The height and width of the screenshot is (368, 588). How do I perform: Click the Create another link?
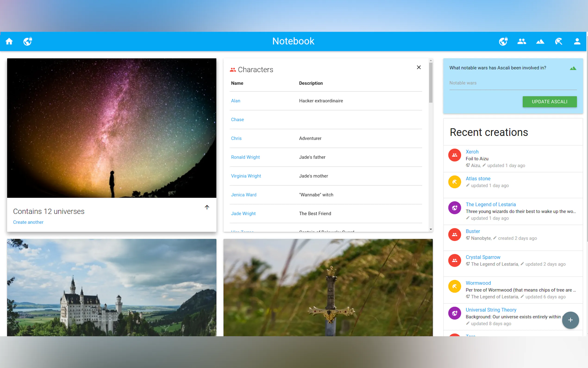[28, 222]
